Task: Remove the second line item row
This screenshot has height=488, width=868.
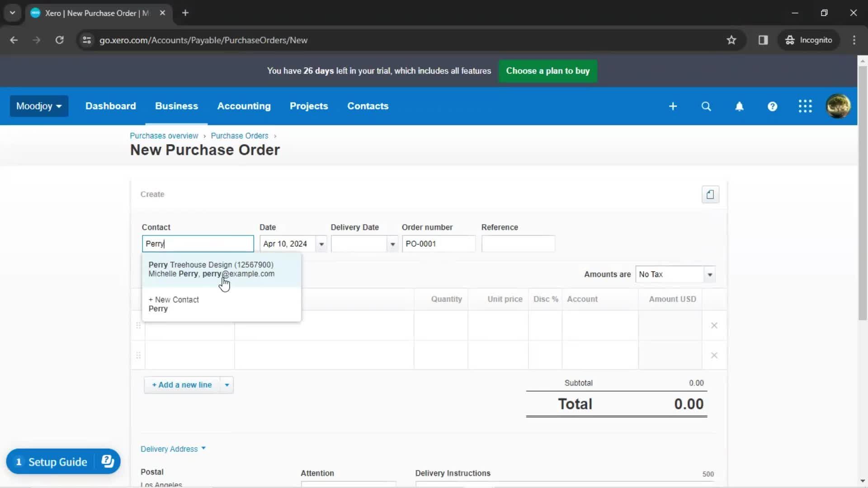Action: (714, 355)
